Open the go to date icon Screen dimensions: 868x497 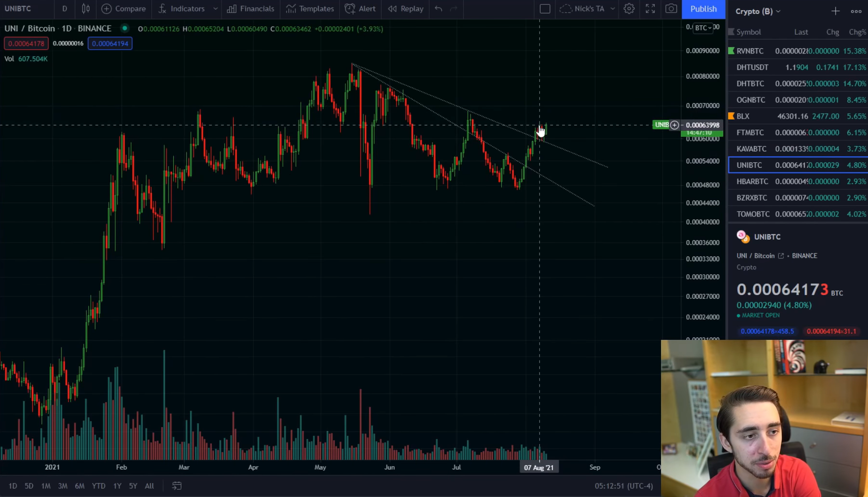pyautogui.click(x=177, y=486)
